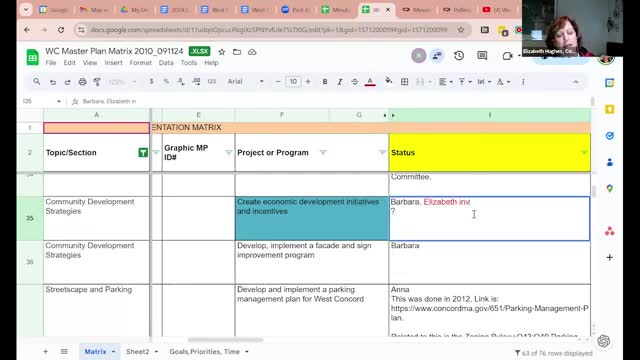
Task: Toggle strikethrough formatting
Action: click(355, 82)
